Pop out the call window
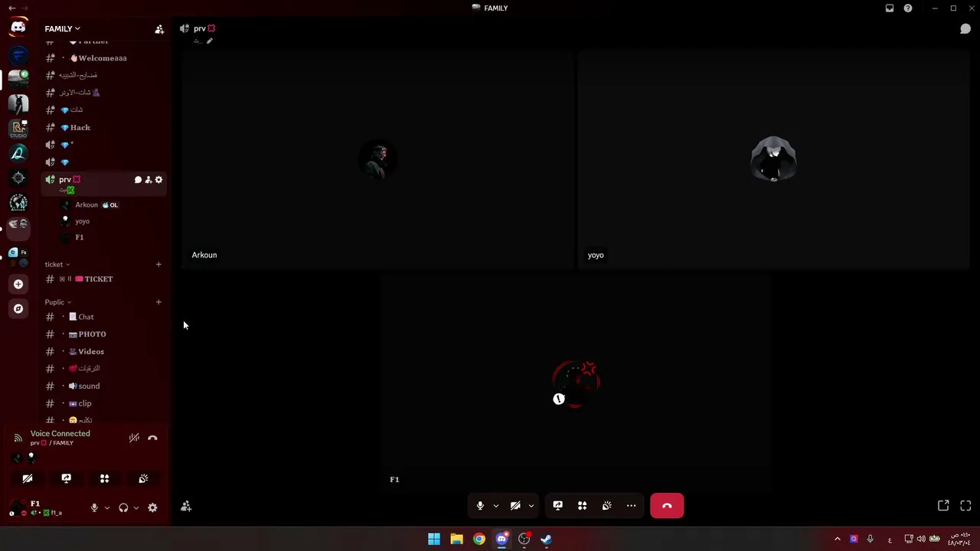Screen dimensions: 980x551 [943, 506]
